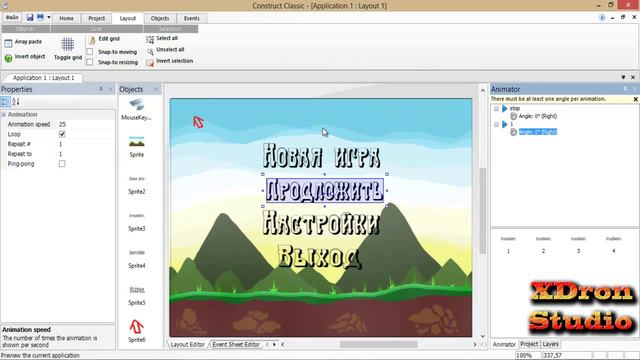Image resolution: width=640 pixels, height=360 pixels.
Task: Switch to Animator bottom panel tab
Action: [504, 344]
